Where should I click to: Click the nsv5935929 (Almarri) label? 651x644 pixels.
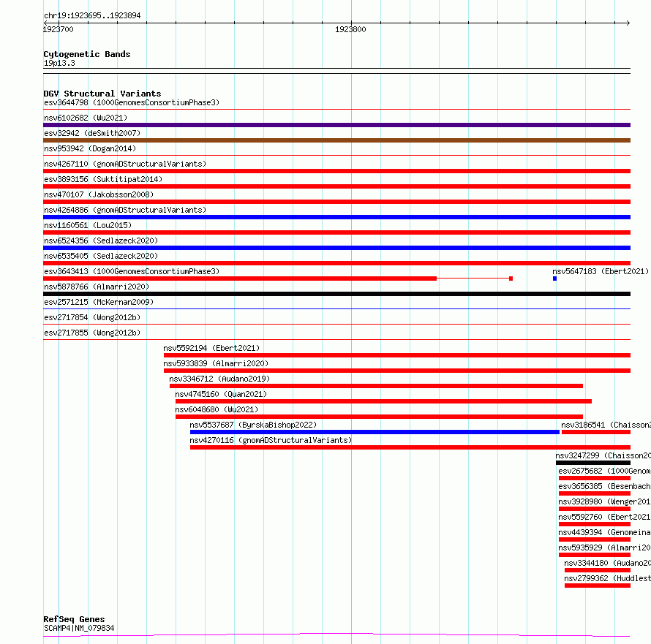tap(604, 548)
